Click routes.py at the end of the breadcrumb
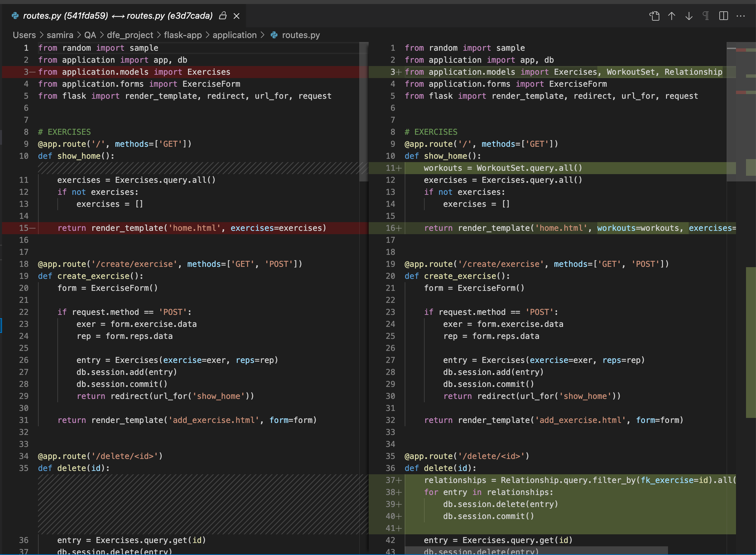Screen dimensions: 756x555 pos(300,35)
